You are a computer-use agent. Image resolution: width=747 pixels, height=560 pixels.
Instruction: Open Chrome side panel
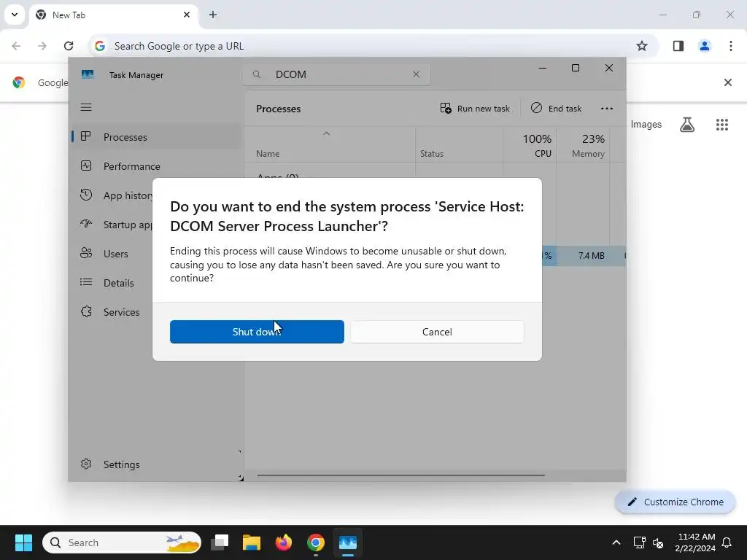pos(678,46)
